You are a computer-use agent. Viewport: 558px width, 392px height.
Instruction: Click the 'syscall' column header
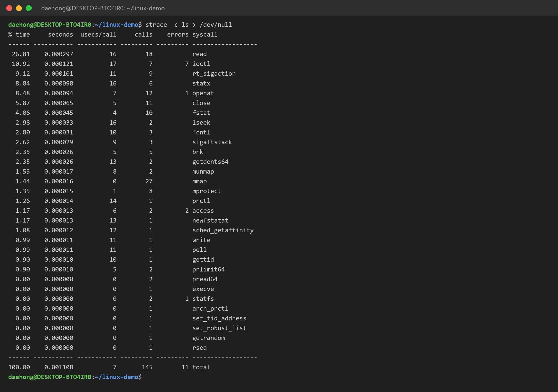205,35
